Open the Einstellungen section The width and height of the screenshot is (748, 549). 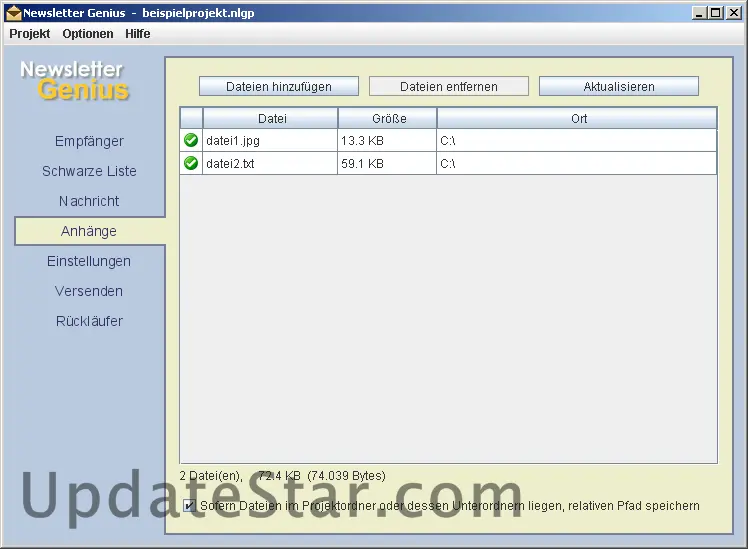pos(89,261)
